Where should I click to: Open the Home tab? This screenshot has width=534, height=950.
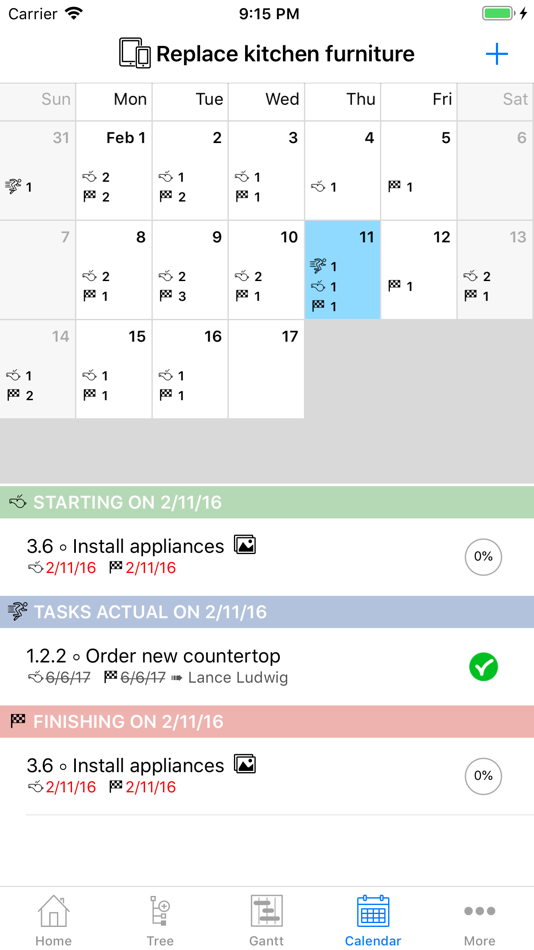(53, 921)
